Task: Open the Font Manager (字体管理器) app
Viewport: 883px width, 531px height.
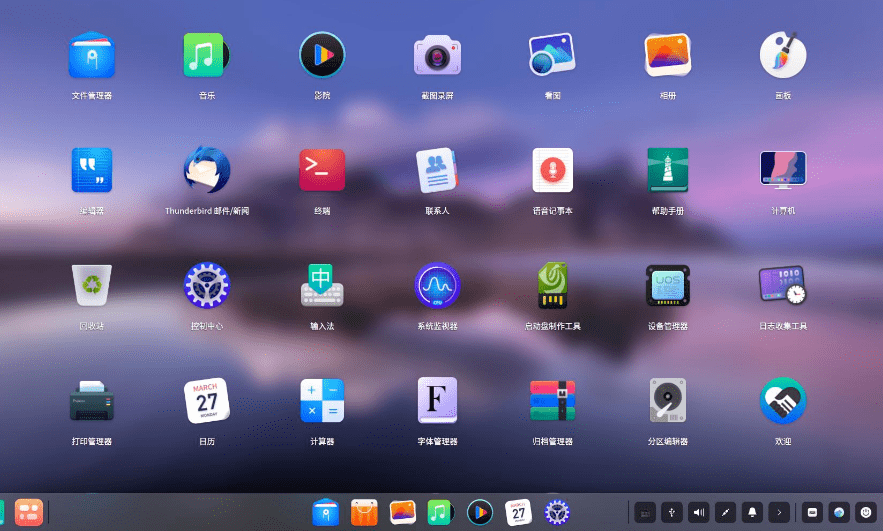Action: point(437,401)
